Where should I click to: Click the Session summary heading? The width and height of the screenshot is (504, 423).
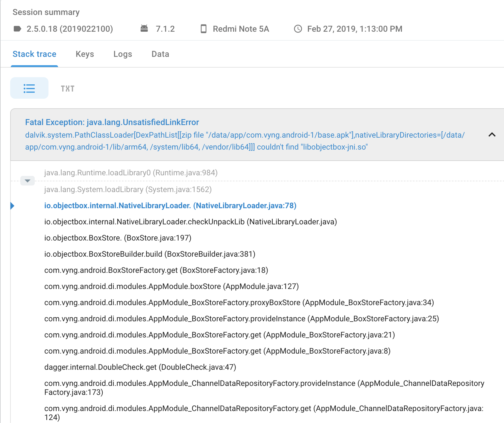46,12
